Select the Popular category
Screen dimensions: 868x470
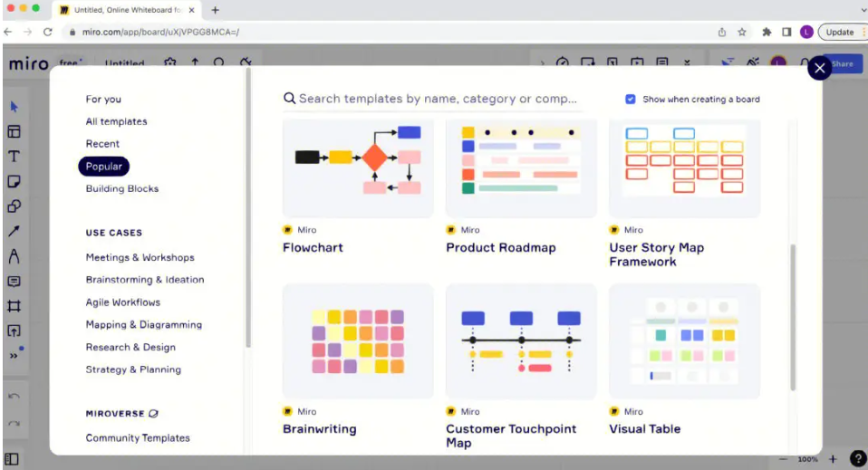[x=103, y=166]
